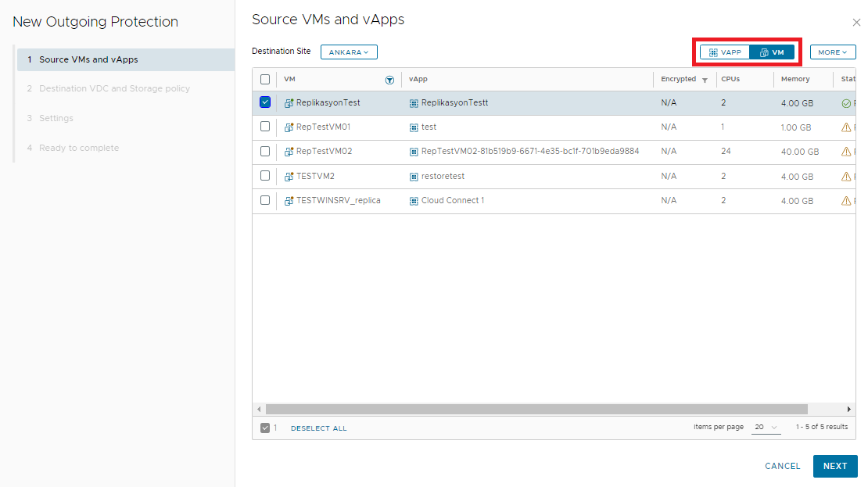
Task: Open the Items per page dropdown
Action: pyautogui.click(x=766, y=428)
